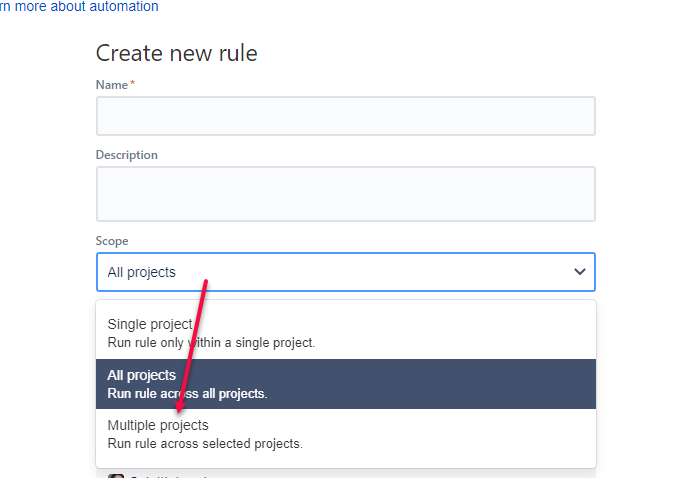Click inside the Description text area
689x478 pixels.
tap(346, 194)
